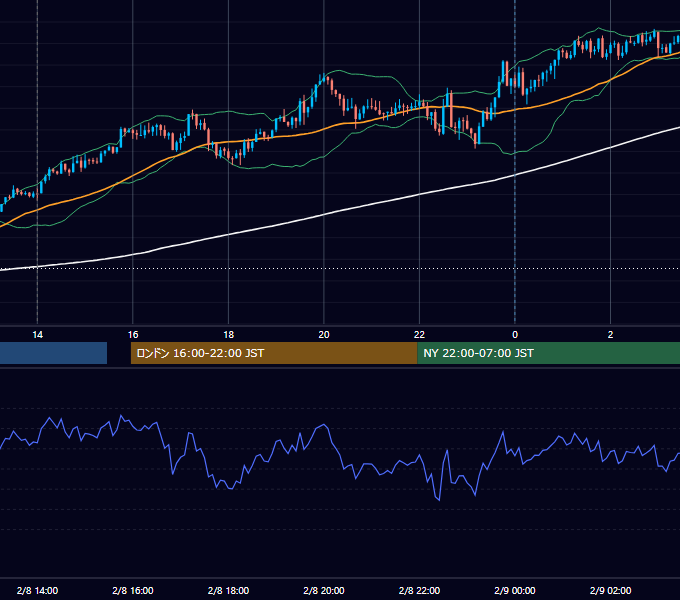680x600 pixels.
Task: Select the ロンドン 16:00-22:00 JST session bar
Action: [274, 353]
